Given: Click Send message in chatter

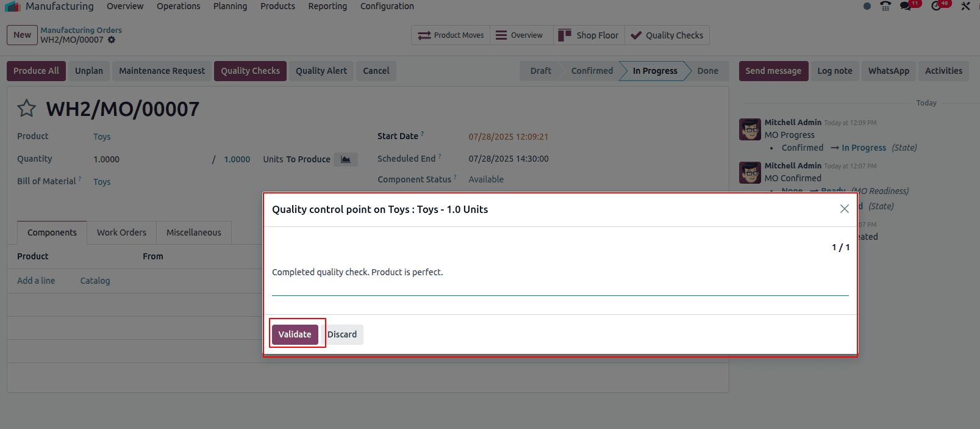Looking at the screenshot, I should pos(773,71).
